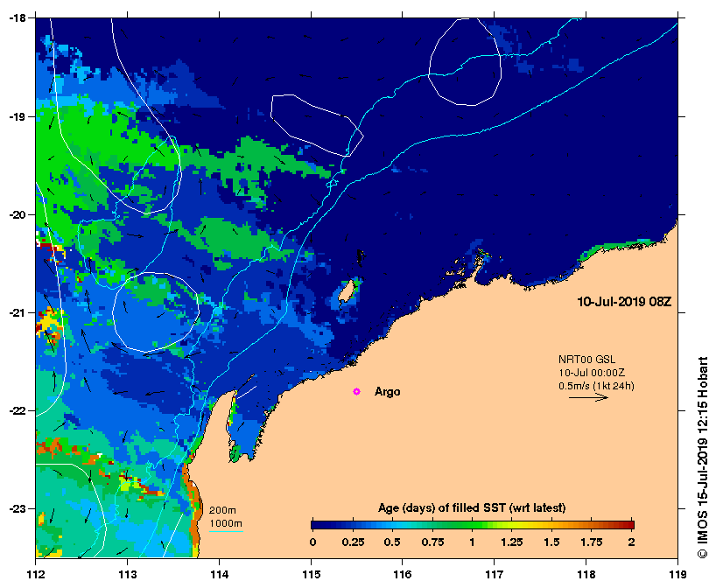Screen dimensions: 716x588
Task: Click the longitude axis label '118'
Action: [586, 574]
